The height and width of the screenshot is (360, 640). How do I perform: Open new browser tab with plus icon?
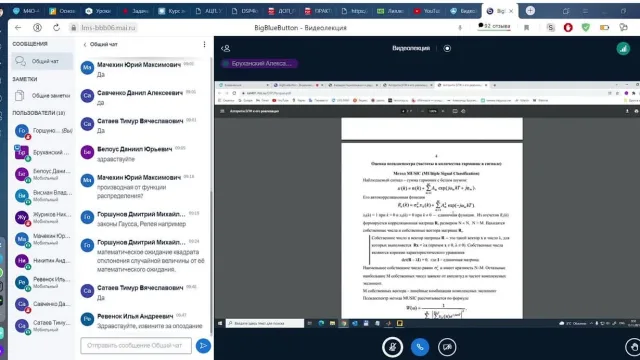(x=530, y=11)
